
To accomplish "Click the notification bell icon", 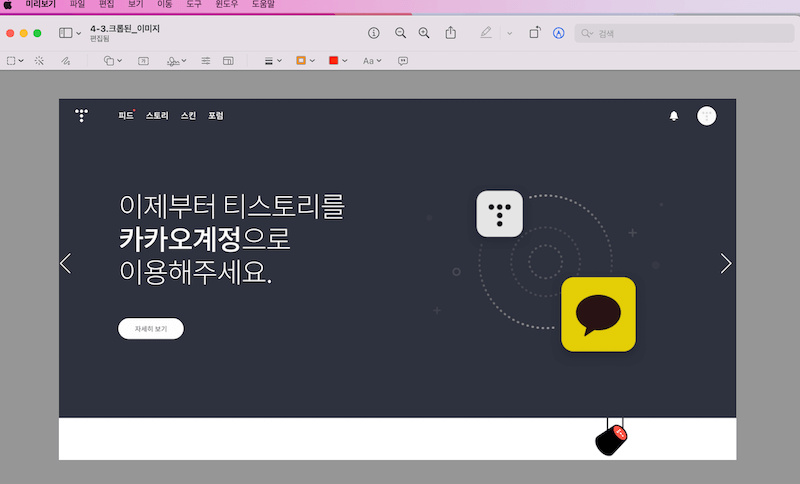I will click(x=674, y=116).
